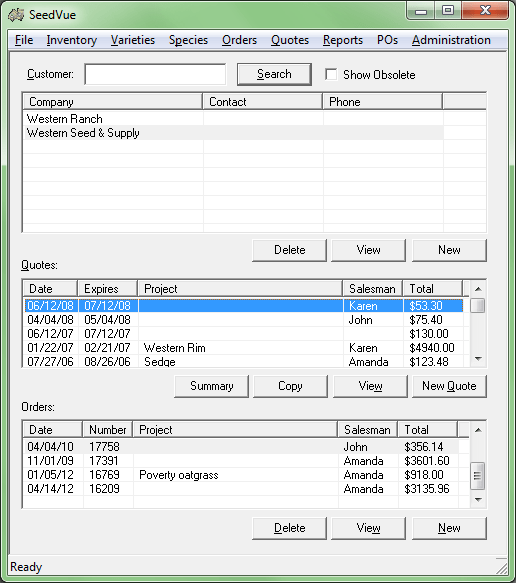Create a New Quote
516x583 pixels.
(449, 386)
